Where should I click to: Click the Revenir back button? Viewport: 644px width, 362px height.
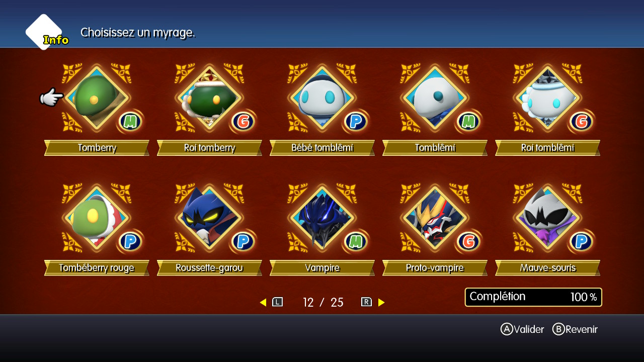[575, 329]
